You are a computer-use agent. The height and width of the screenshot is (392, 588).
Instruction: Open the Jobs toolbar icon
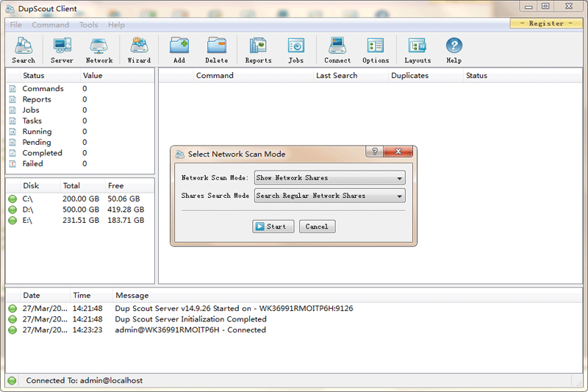(295, 50)
